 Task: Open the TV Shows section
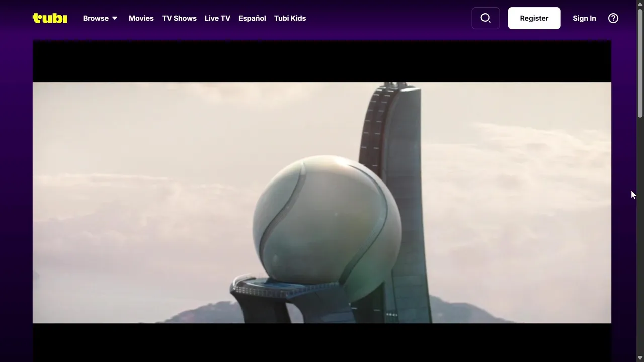pyautogui.click(x=179, y=18)
